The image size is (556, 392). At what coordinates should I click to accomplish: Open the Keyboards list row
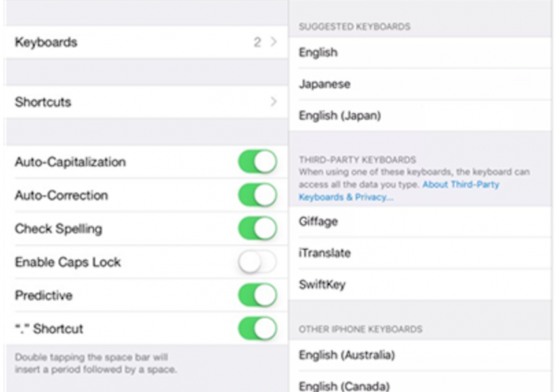pyautogui.click(x=131, y=42)
